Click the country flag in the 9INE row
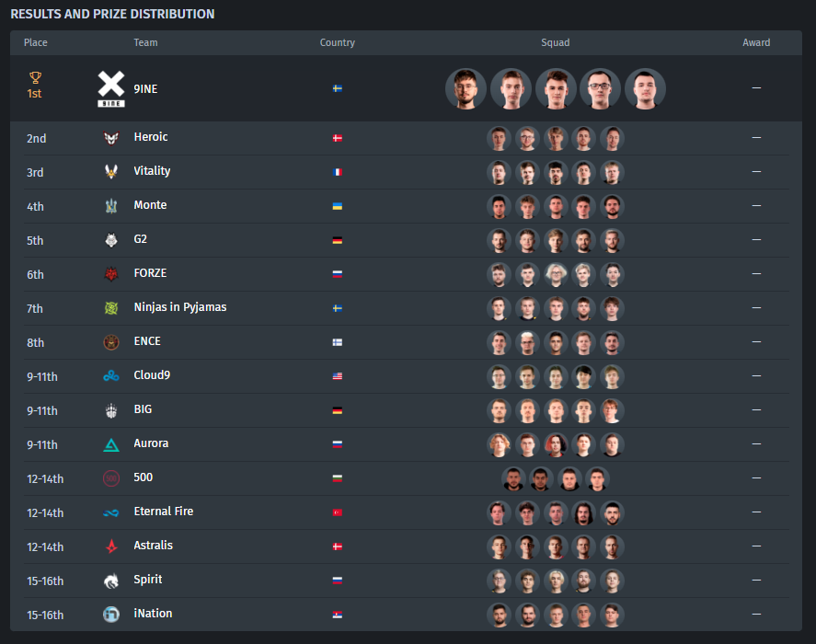 point(338,88)
